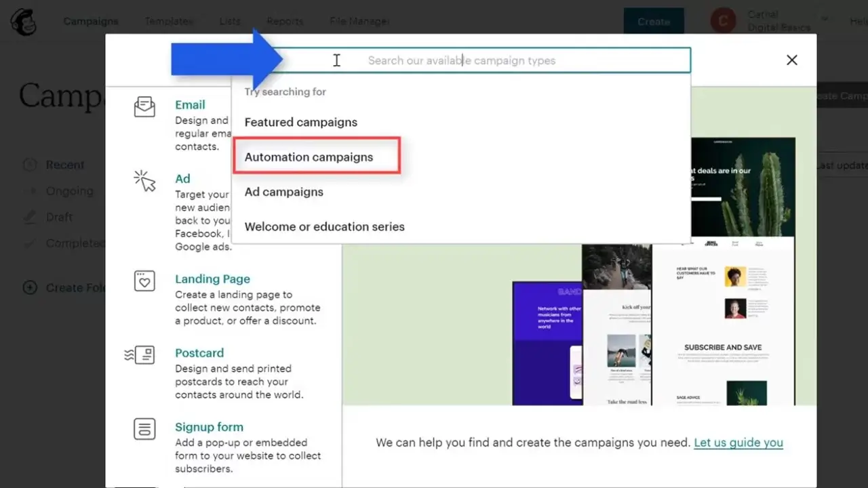Open the File Manager menu
The image size is (868, 488).
click(x=359, y=21)
